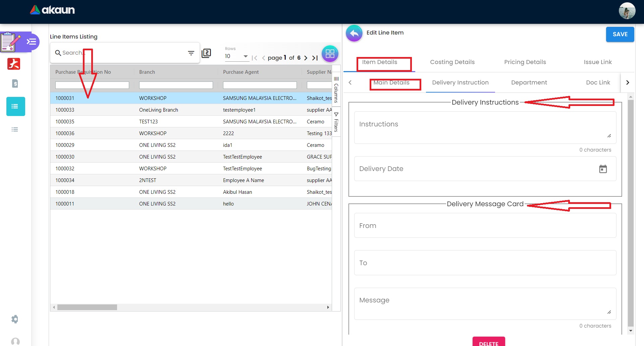Expand the Filters side panel
This screenshot has height=346, width=644.
pos(336,122)
